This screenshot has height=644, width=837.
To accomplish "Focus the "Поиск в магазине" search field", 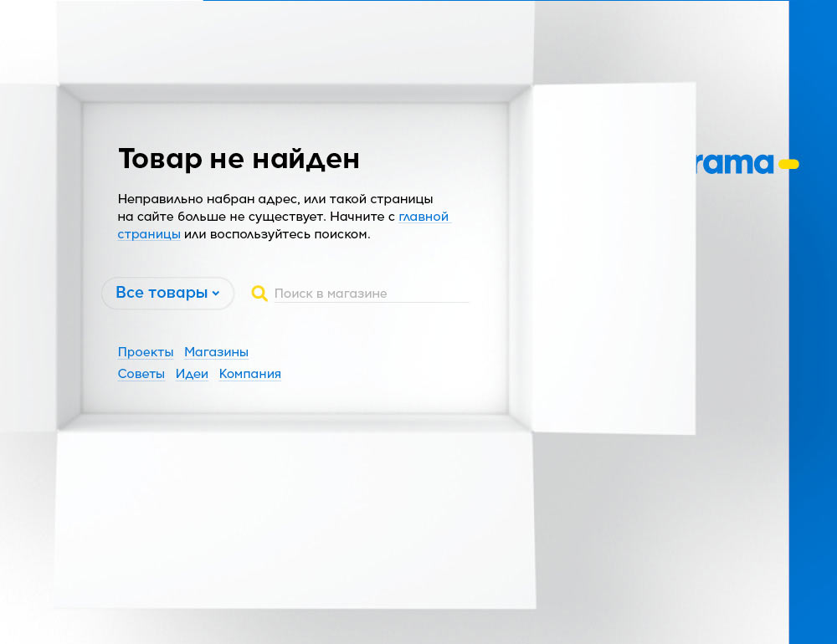I will tap(370, 294).
